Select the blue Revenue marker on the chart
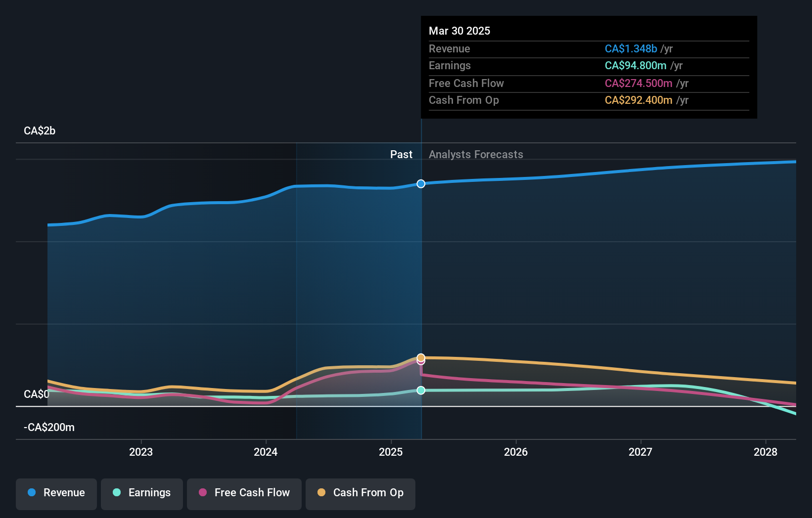Screen dimensions: 812x518 tap(421, 183)
